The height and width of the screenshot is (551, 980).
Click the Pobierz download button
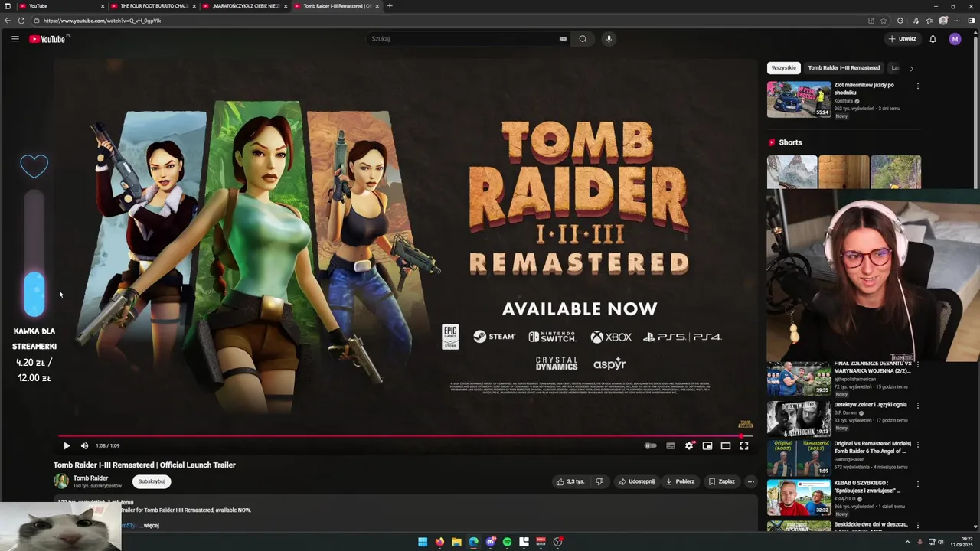(x=680, y=481)
